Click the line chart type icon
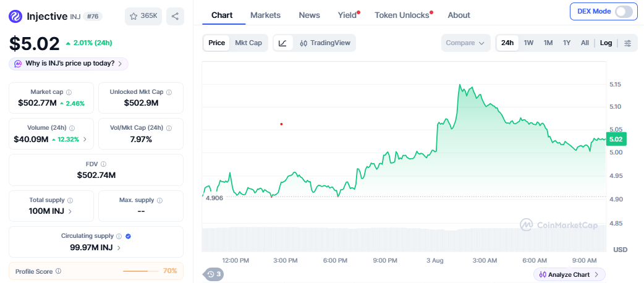 tap(283, 43)
